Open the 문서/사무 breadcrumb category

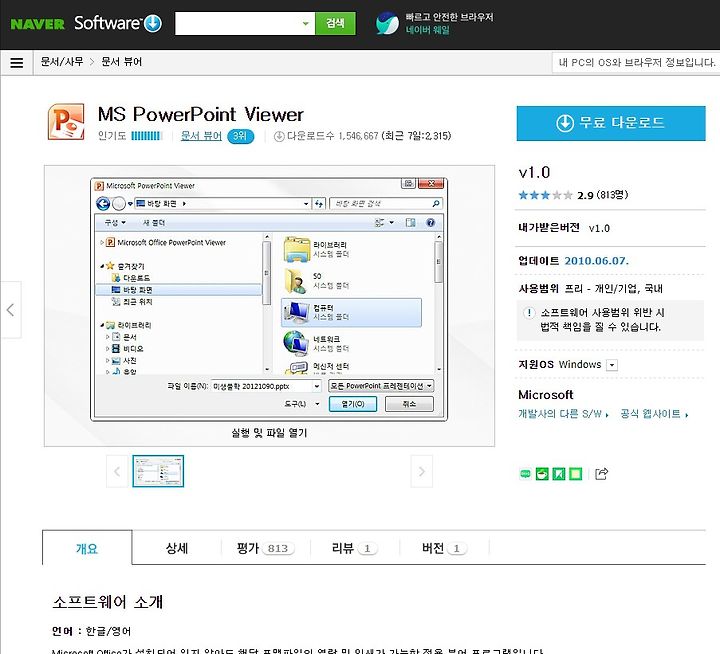(62, 62)
